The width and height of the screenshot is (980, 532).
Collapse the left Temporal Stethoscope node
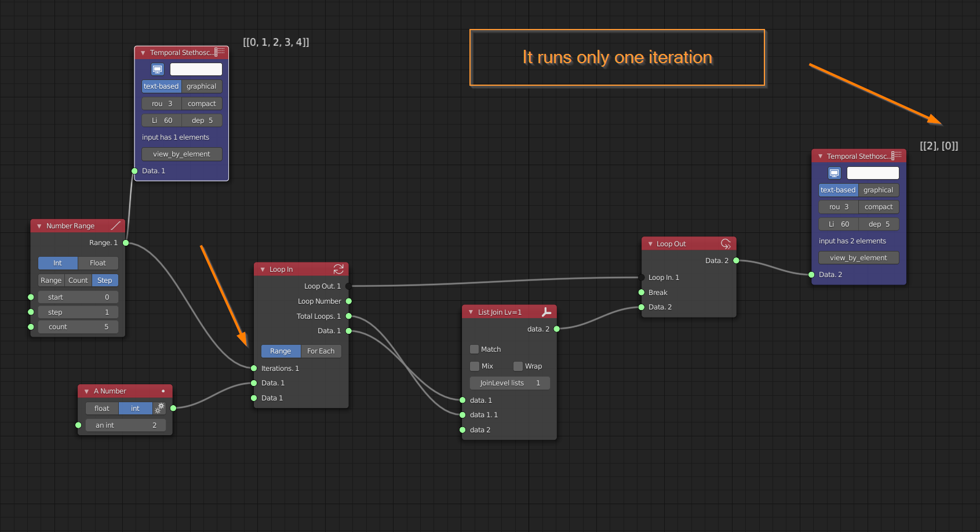[143, 53]
